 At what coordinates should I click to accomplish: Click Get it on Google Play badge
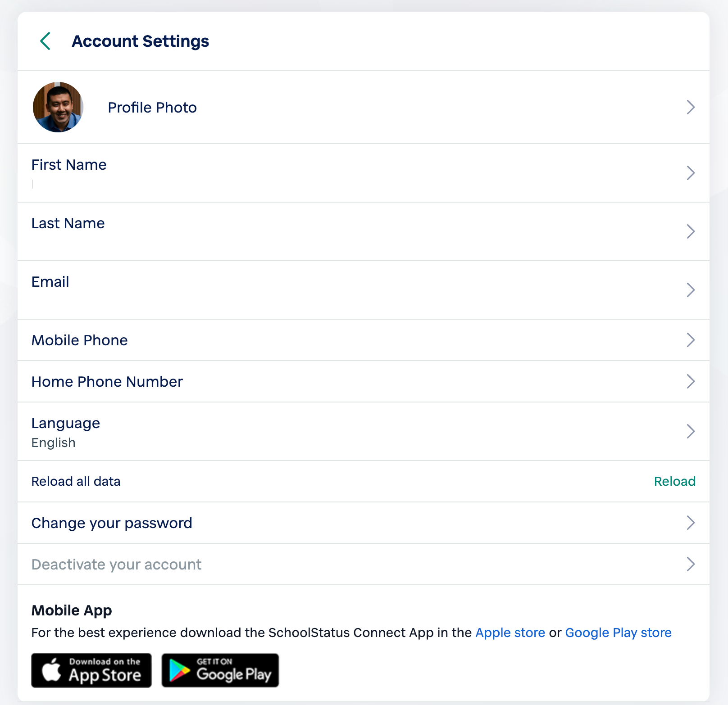tap(220, 670)
